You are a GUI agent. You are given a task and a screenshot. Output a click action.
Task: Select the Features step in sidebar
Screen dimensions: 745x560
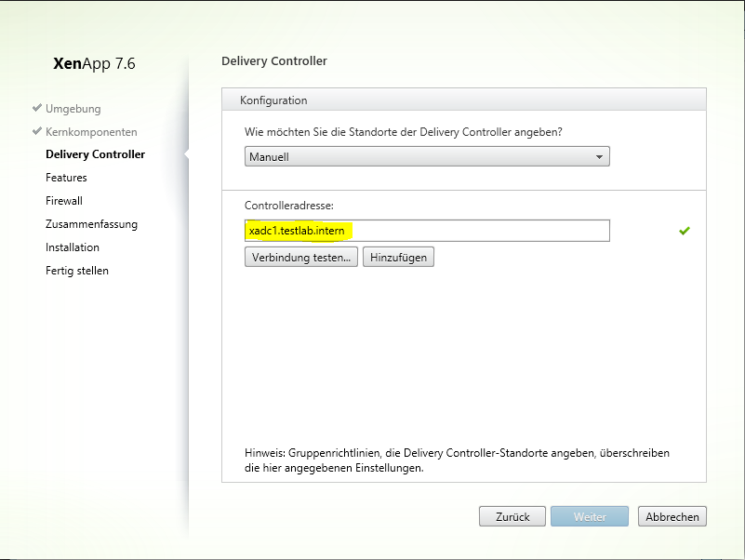coord(66,178)
